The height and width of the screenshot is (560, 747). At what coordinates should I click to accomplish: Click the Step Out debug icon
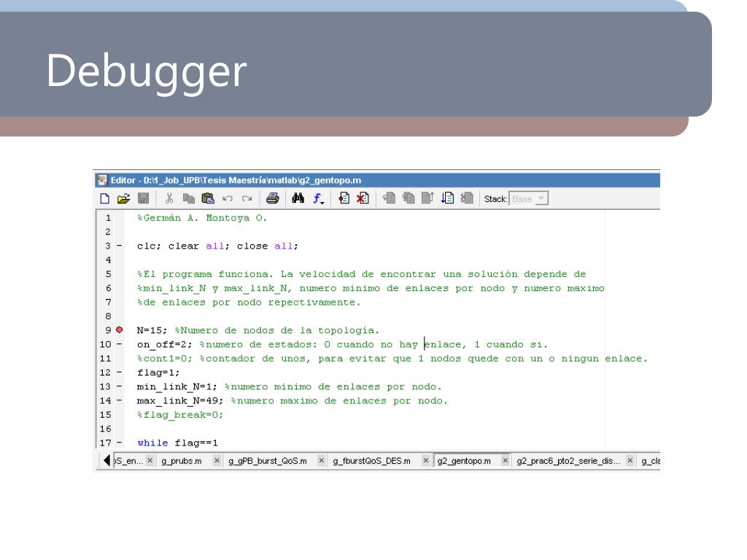(x=427, y=198)
